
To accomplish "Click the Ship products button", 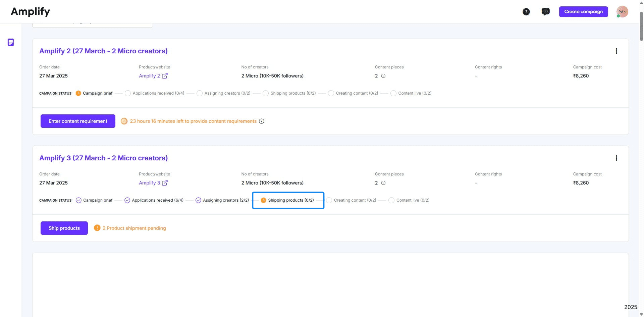I will 64,228.
